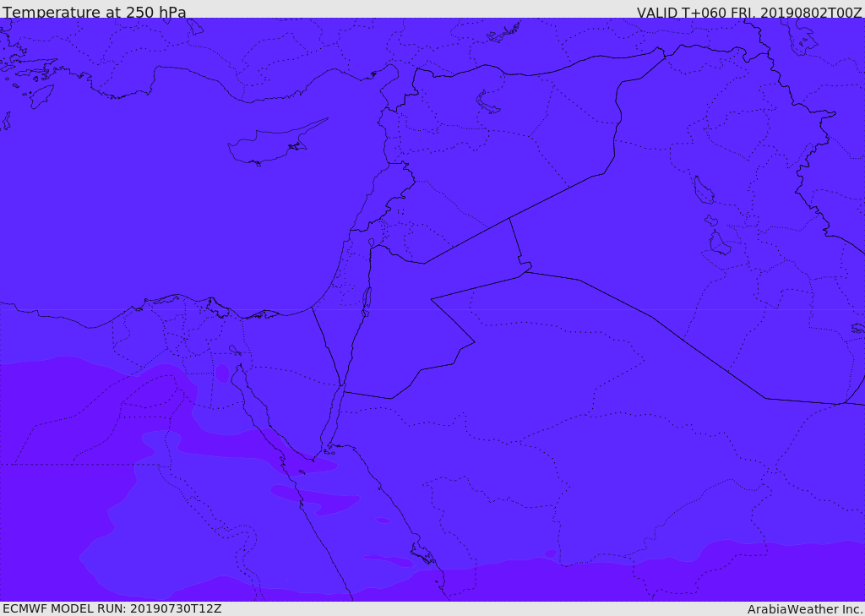Click the 'VALID T+060 FRI. 20190802T00Z' timestamp

(x=749, y=12)
